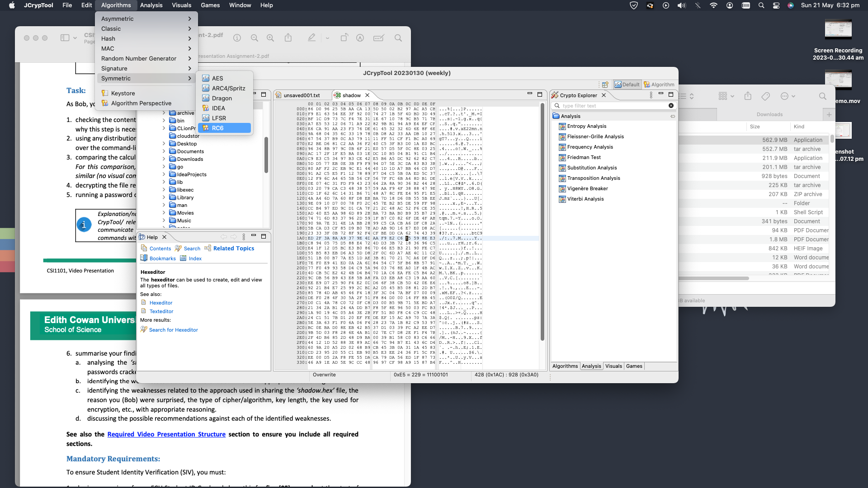Click the Help view menu dots

tap(244, 237)
